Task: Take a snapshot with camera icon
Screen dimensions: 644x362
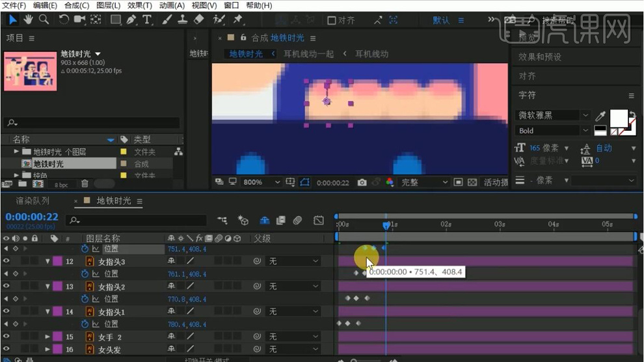Action: 362,183
